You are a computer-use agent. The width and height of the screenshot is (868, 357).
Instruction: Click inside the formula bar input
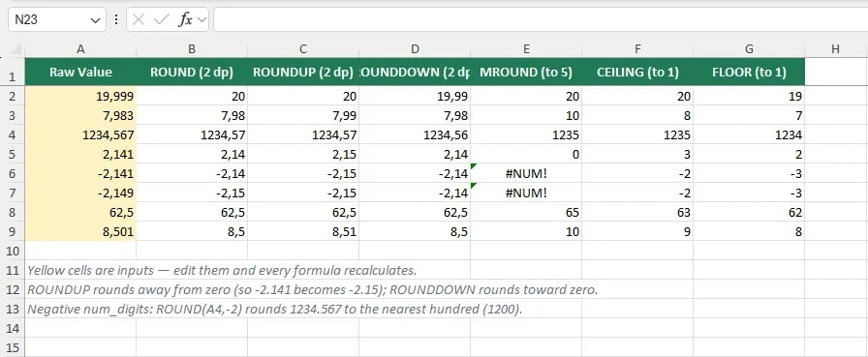(x=541, y=20)
